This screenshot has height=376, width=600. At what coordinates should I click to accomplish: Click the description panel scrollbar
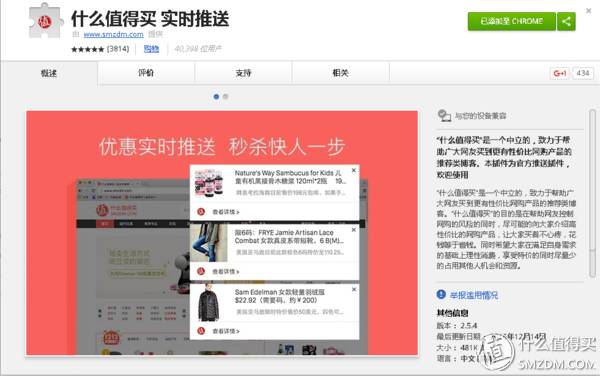tap(592, 193)
